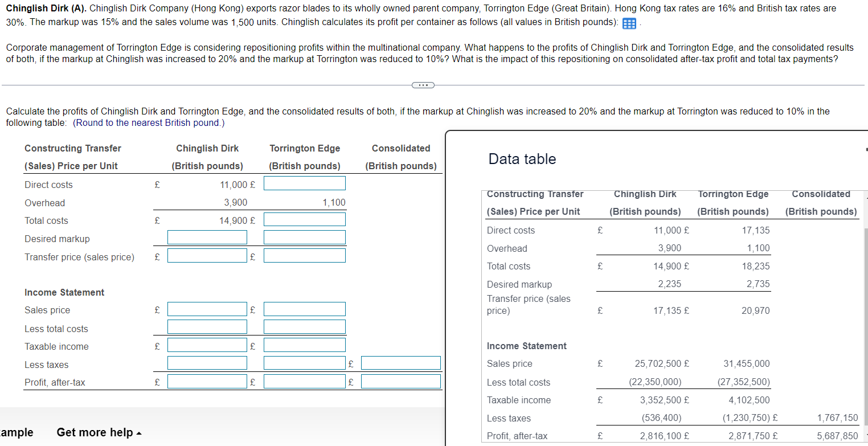Viewport: 868px width, 446px height.
Task: Expand the ellipsis divider between question sections
Action: click(x=423, y=84)
